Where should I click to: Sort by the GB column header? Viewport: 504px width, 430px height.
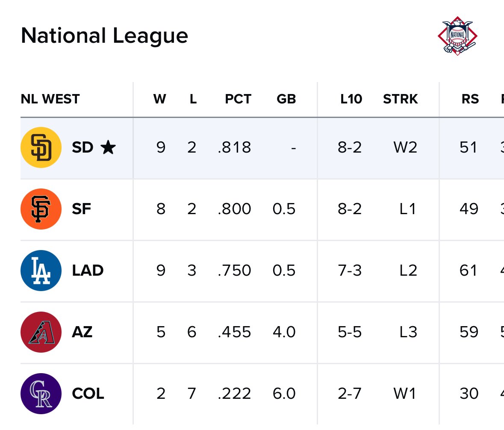[x=286, y=99]
